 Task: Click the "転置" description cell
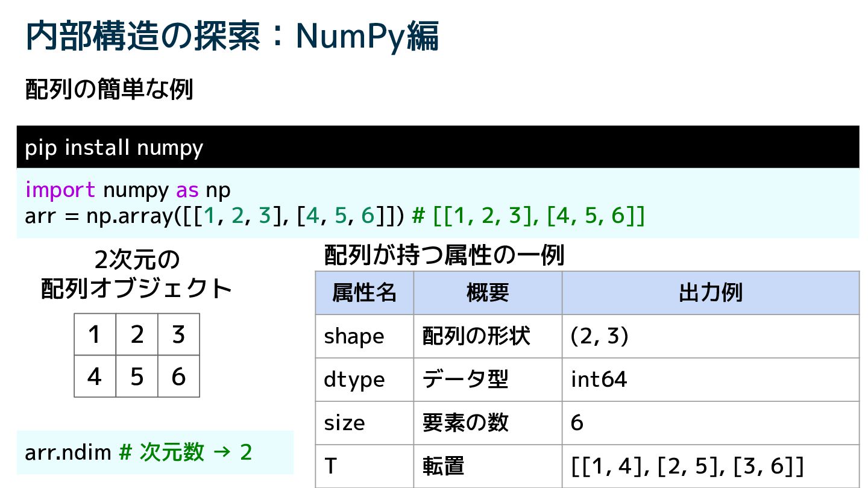click(488, 466)
